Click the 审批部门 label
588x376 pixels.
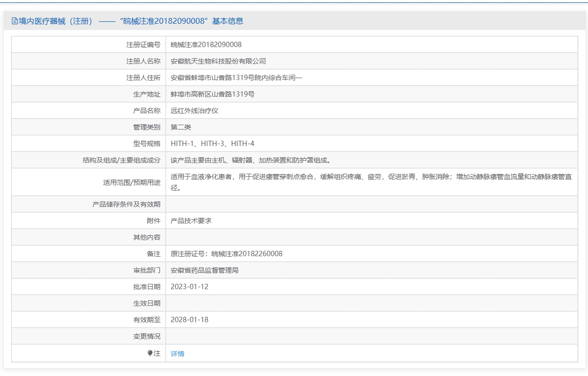pos(147,270)
